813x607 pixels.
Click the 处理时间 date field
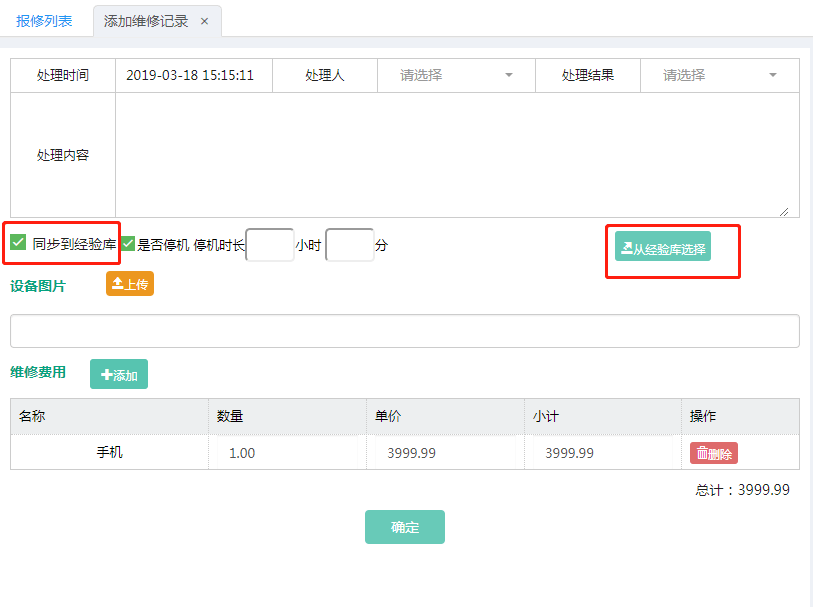[194, 75]
